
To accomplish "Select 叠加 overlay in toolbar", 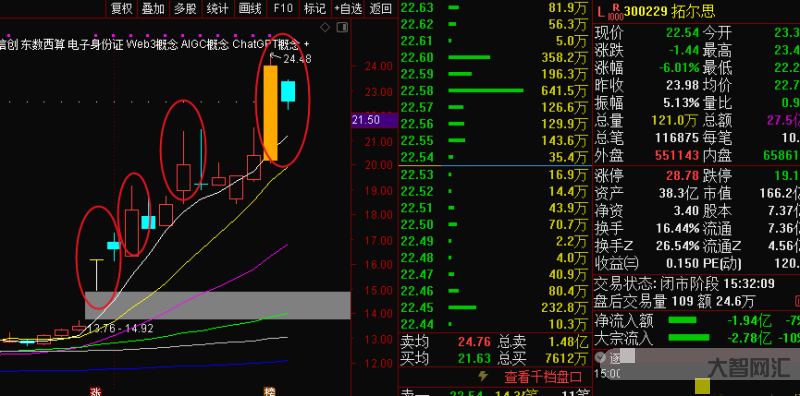I will click(x=153, y=8).
